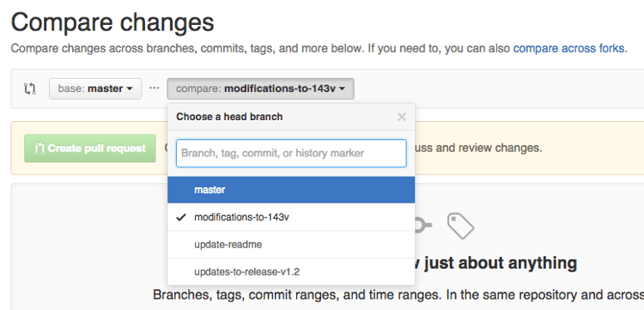Select the update-readme branch
Viewport: 644px width, 310px height.
pyautogui.click(x=291, y=245)
